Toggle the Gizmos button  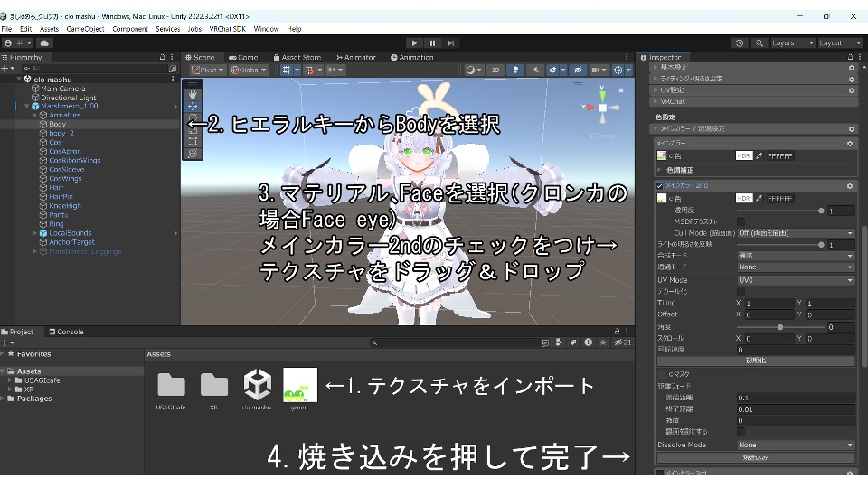618,70
